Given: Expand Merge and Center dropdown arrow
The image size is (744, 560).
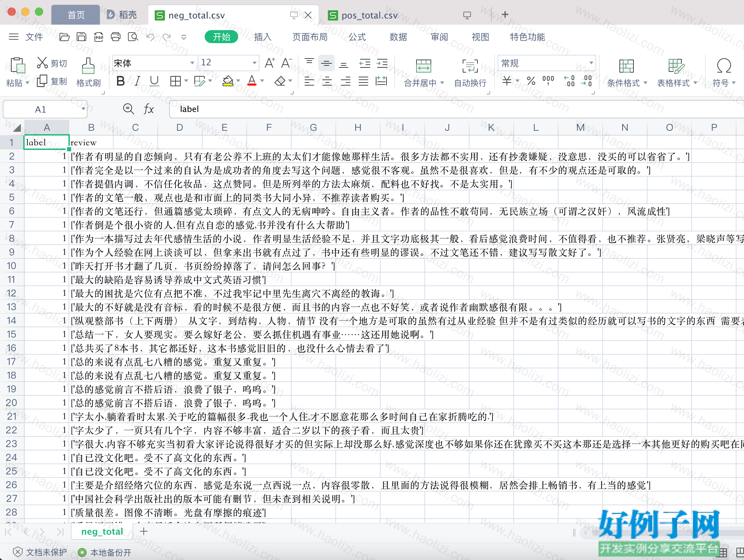Looking at the screenshot, I should [x=442, y=83].
